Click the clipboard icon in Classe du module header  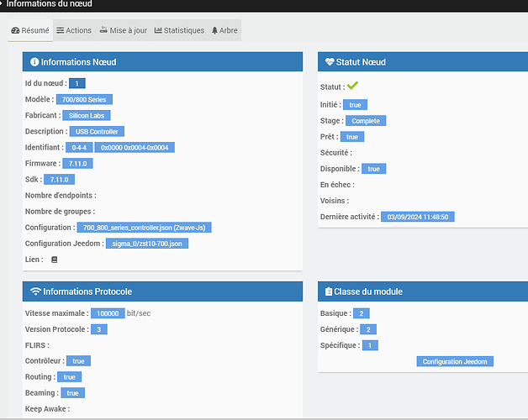(x=328, y=291)
